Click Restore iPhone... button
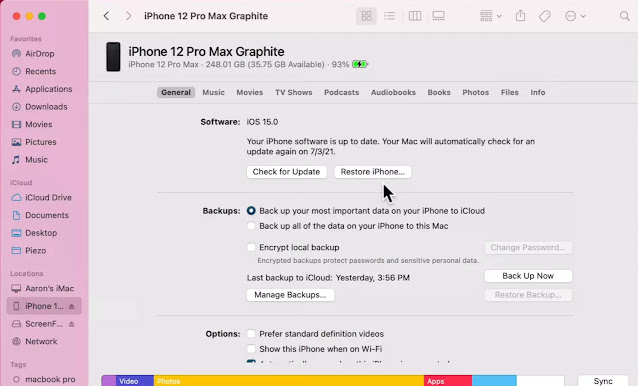Screen dimensions: 638x386 tap(373, 172)
